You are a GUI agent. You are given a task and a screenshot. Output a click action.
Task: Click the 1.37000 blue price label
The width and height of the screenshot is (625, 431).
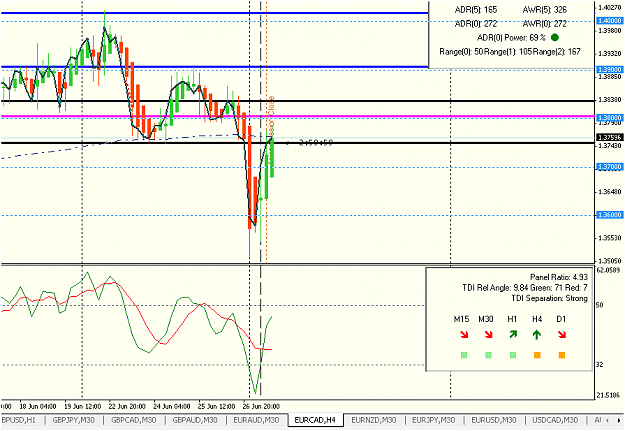click(x=609, y=167)
